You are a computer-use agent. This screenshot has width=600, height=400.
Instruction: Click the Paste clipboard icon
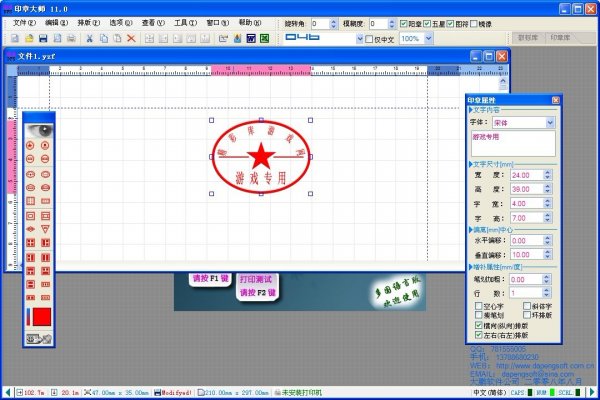click(x=117, y=38)
